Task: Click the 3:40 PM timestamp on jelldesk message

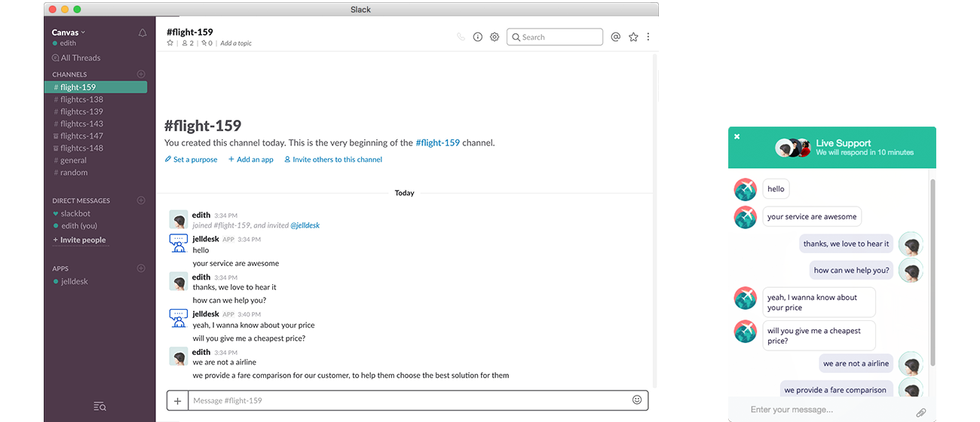Action: [249, 314]
